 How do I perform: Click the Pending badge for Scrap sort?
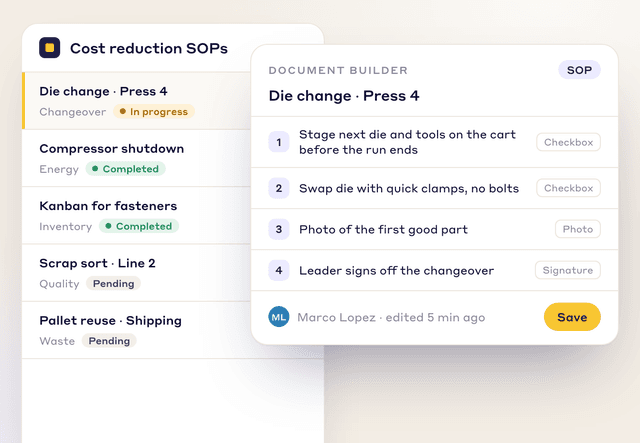coord(113,283)
